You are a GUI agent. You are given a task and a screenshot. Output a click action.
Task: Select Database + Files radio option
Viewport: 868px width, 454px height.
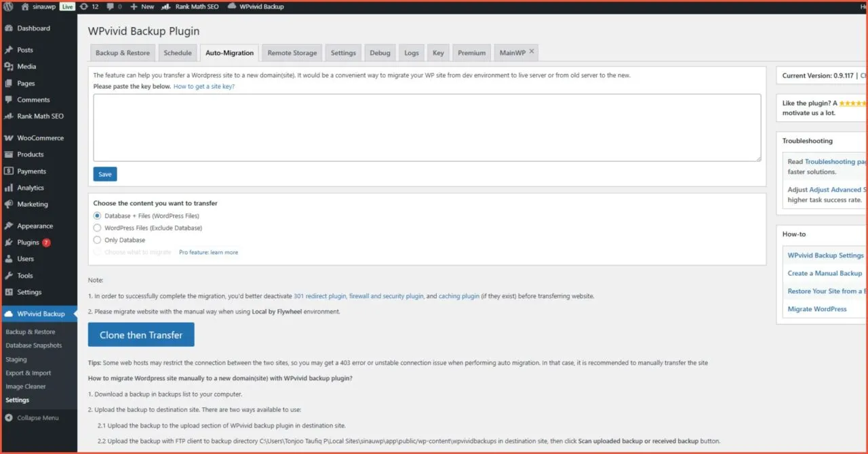[x=98, y=215]
